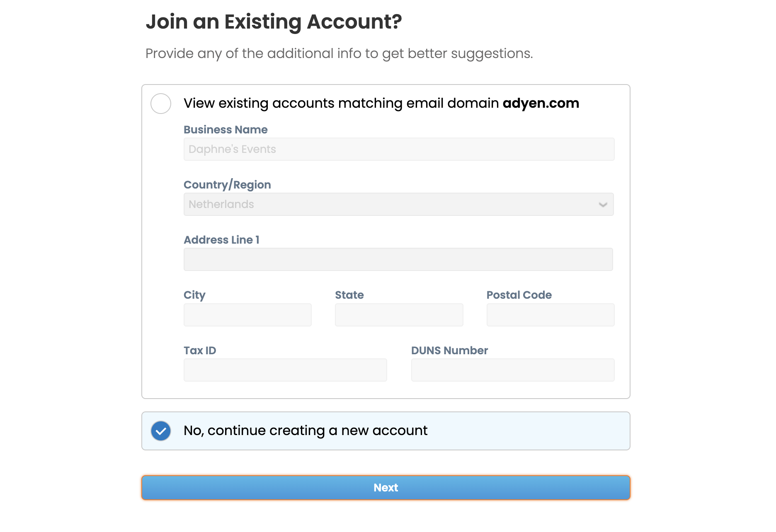Viewport: 776px width, 532px height.
Task: Select the City input box
Action: 247,314
